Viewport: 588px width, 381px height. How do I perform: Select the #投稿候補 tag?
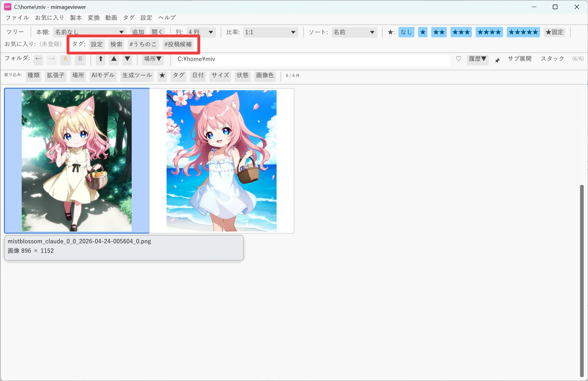[x=178, y=44]
